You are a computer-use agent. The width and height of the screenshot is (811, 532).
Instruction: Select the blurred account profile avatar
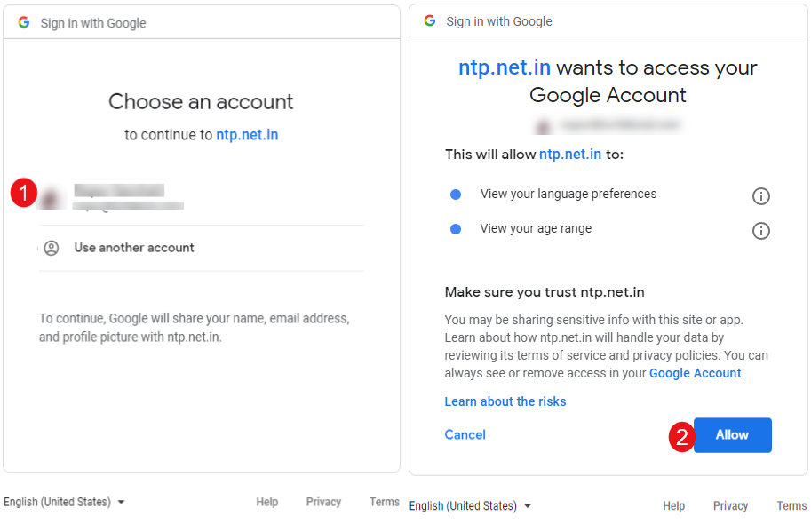coord(52,197)
